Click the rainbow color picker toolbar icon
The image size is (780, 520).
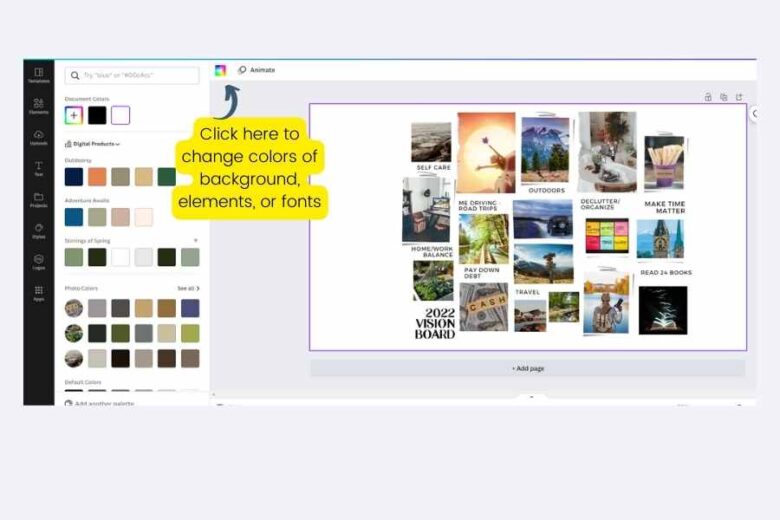[220, 70]
